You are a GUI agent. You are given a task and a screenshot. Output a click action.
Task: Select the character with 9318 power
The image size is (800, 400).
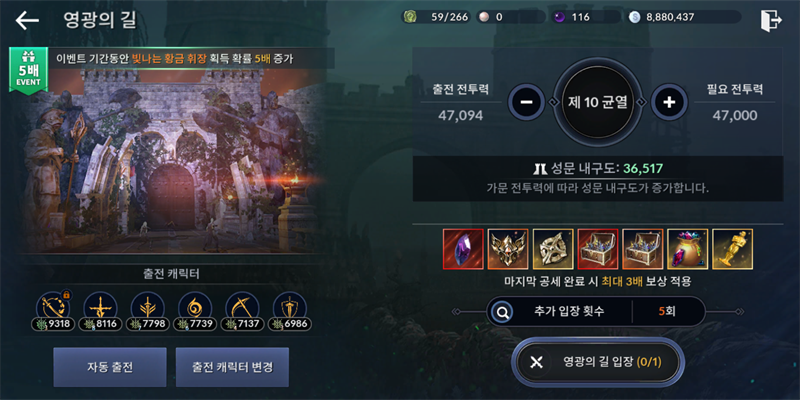point(54,311)
